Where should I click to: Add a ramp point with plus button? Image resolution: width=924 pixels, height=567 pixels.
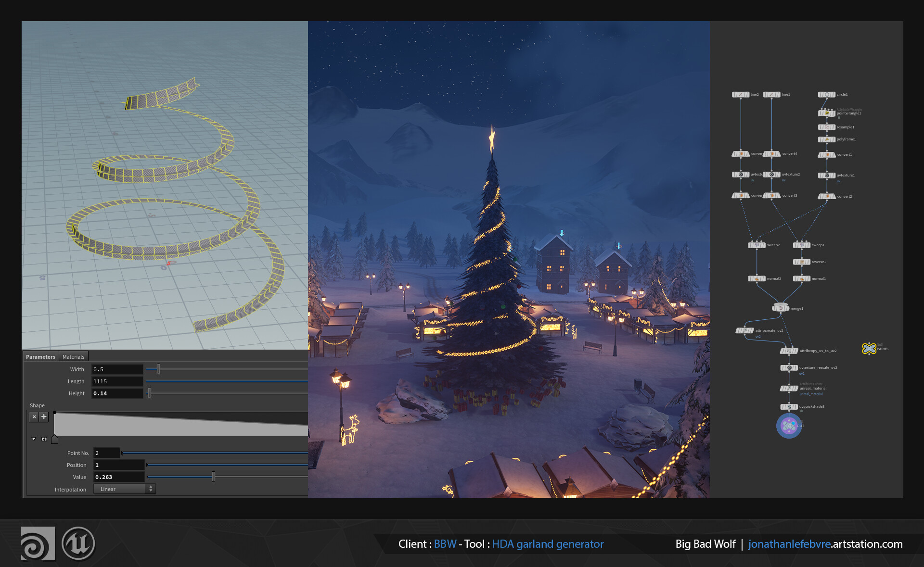[44, 417]
